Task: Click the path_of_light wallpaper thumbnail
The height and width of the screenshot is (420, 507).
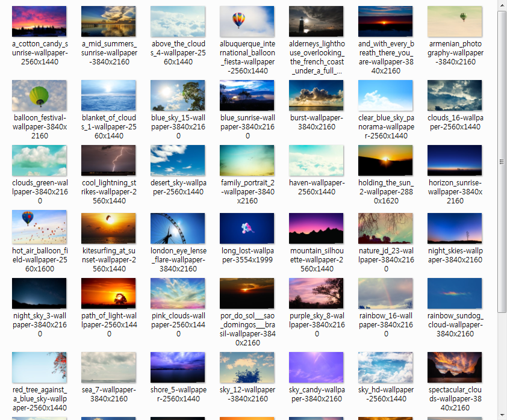Action: pos(108,293)
